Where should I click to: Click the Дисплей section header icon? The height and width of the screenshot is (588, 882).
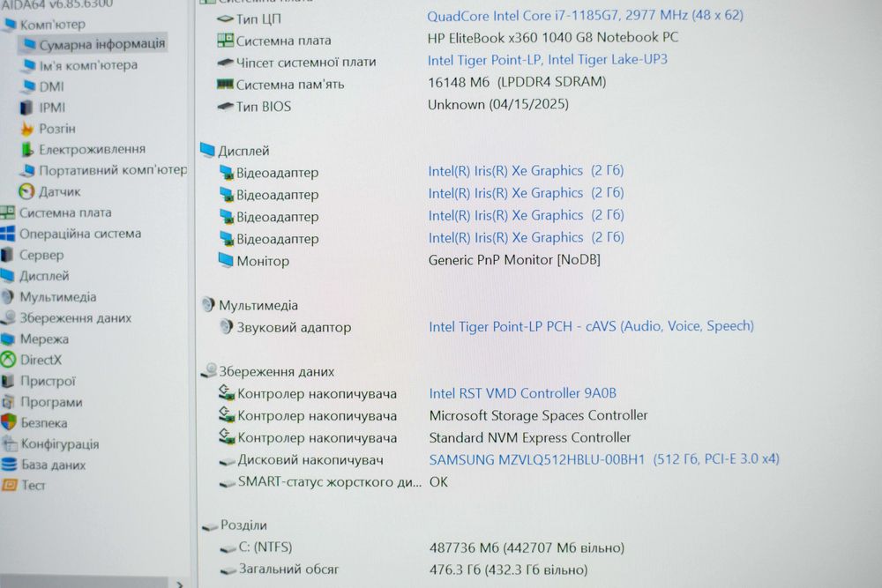pos(207,150)
